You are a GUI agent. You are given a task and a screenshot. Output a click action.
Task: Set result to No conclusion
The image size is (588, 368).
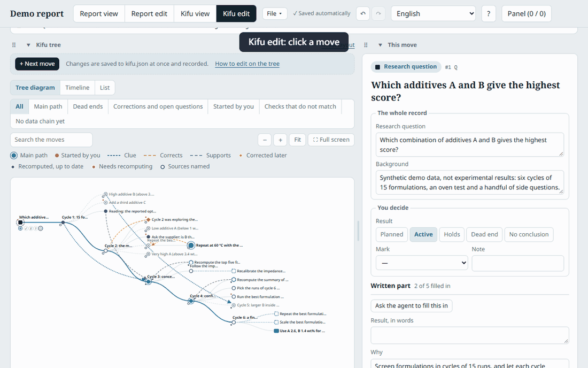529,234
